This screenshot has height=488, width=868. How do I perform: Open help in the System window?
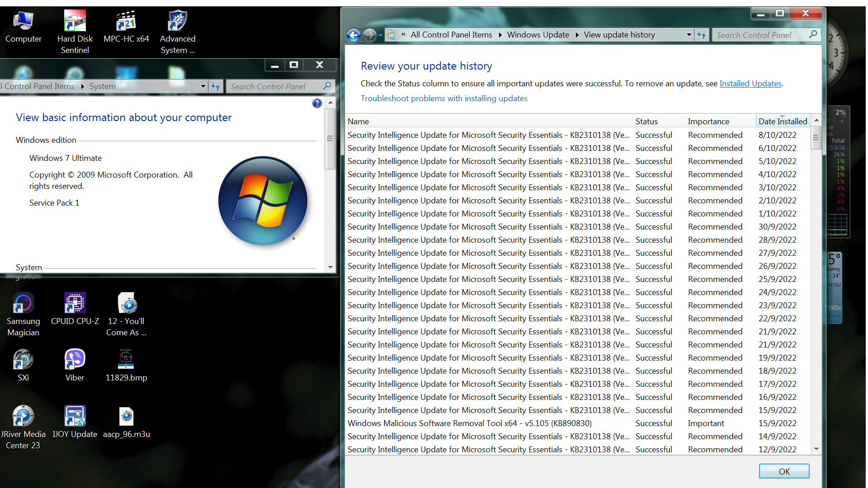pos(317,103)
